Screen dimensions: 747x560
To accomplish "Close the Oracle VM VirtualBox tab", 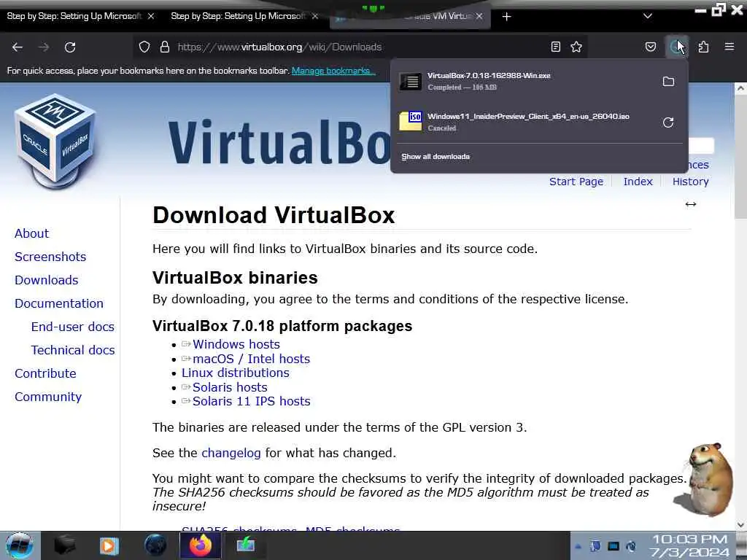I will (479, 16).
